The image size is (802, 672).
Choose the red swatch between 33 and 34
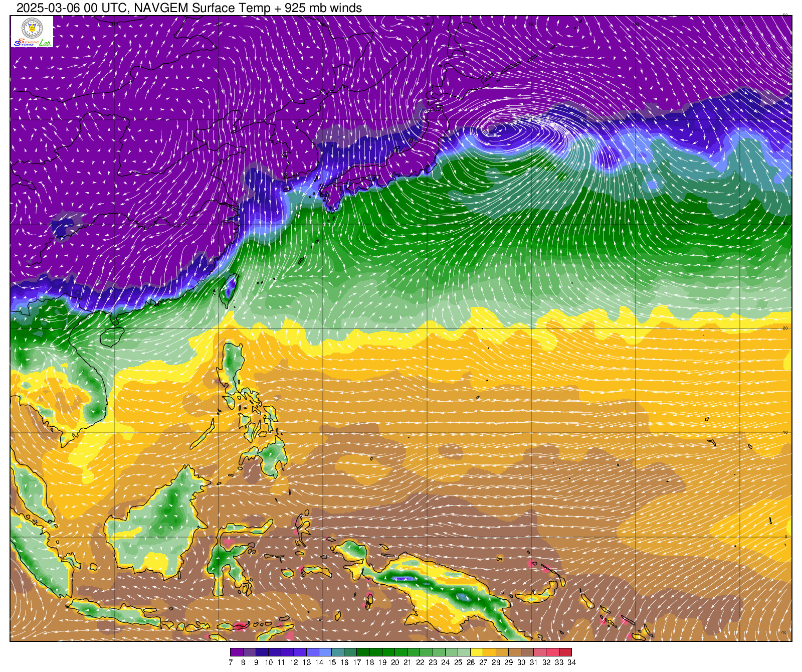[565, 652]
